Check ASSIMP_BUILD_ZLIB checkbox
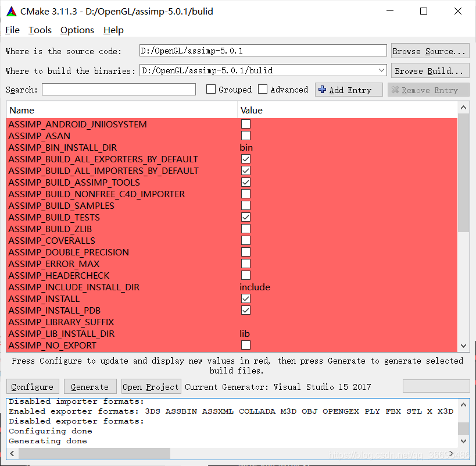This screenshot has height=466, width=476. (246, 229)
